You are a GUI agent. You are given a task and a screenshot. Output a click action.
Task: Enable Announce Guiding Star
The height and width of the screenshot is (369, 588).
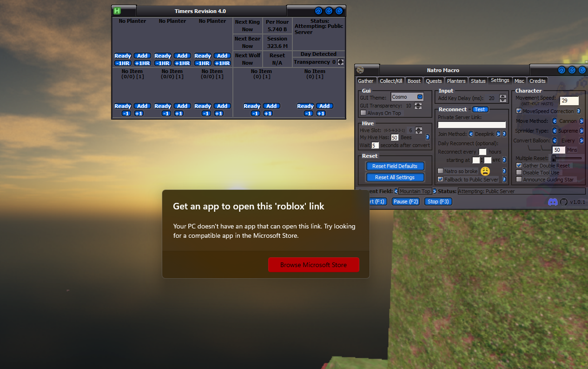click(519, 180)
